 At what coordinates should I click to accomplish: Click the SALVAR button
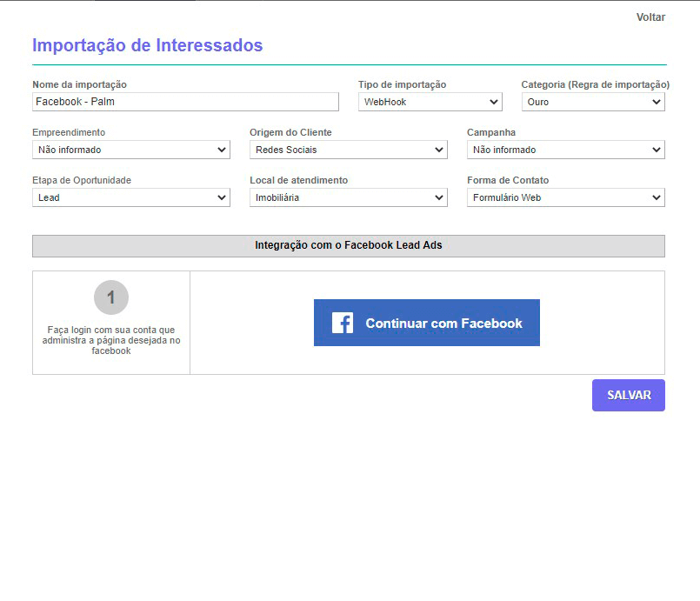coord(628,395)
